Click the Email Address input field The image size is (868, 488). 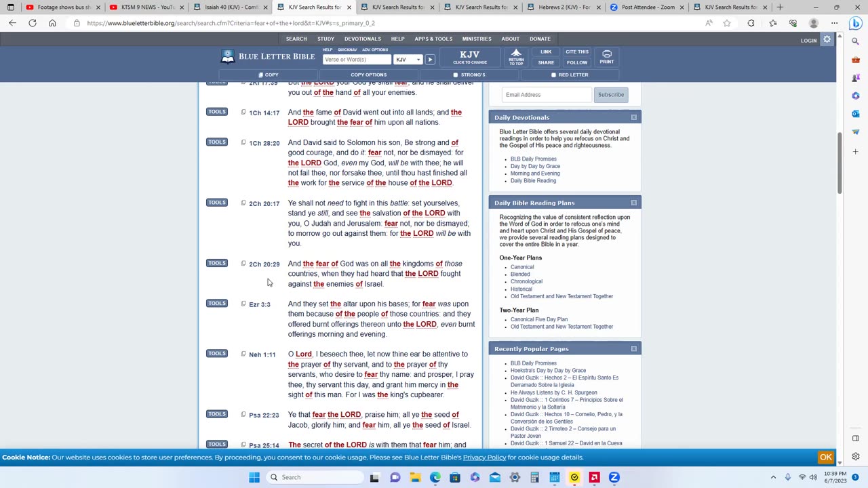click(547, 95)
